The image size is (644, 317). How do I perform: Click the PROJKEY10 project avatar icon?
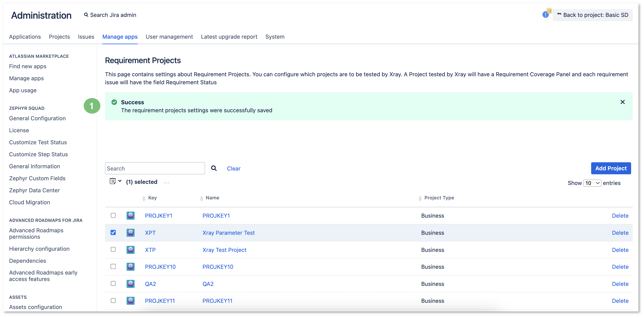pos(131,267)
